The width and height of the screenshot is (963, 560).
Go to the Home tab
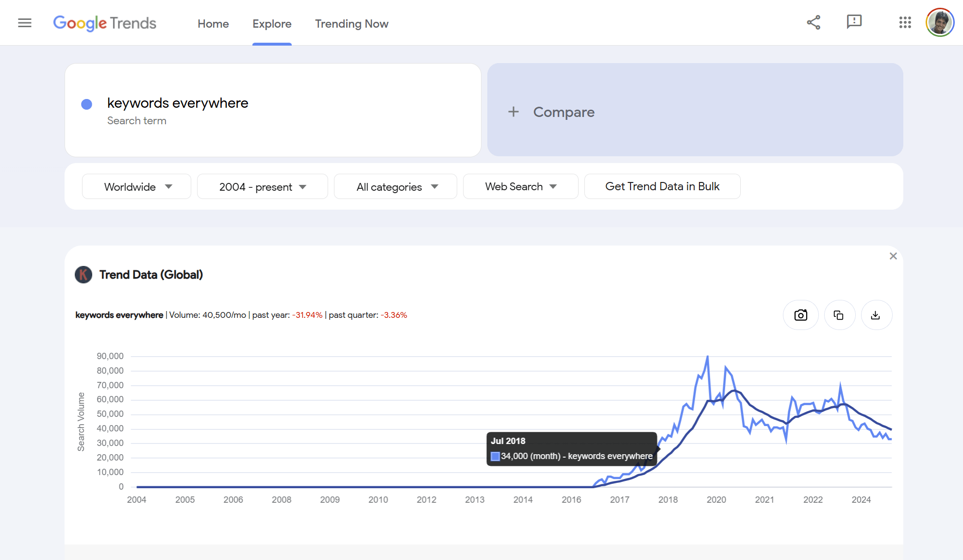[213, 24]
